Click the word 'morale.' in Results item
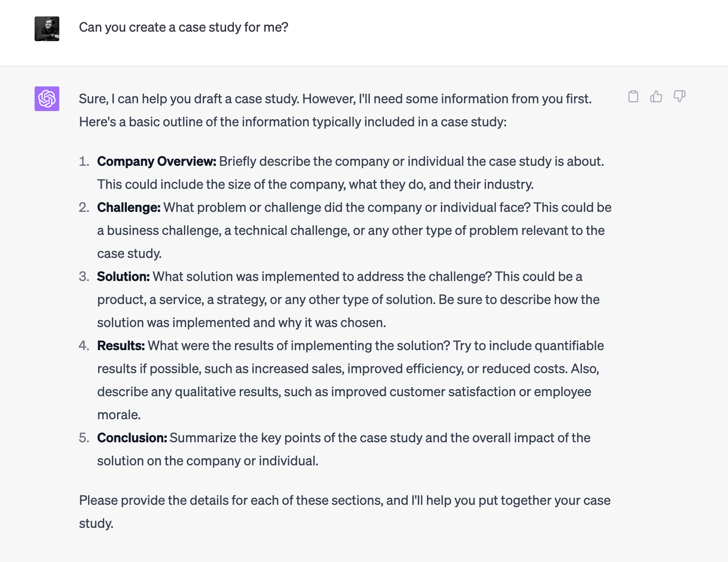728x562 pixels. point(119,415)
